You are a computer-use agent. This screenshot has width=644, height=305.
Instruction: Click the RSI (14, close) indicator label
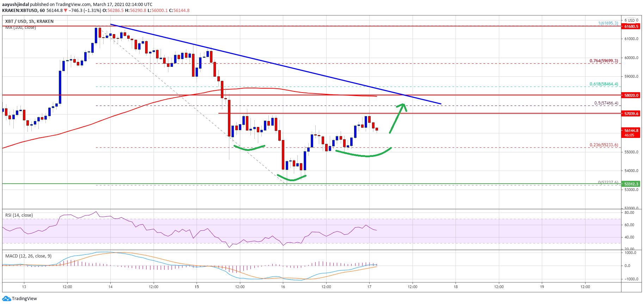point(19,215)
